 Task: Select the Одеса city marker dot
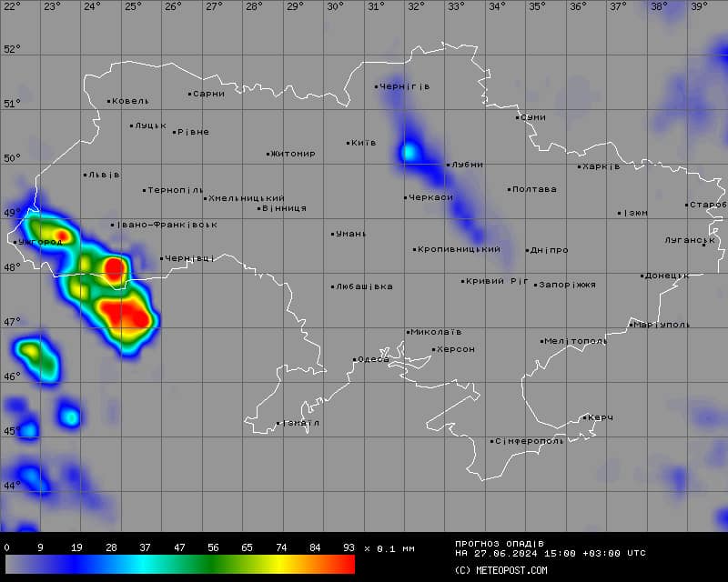[x=355, y=360]
